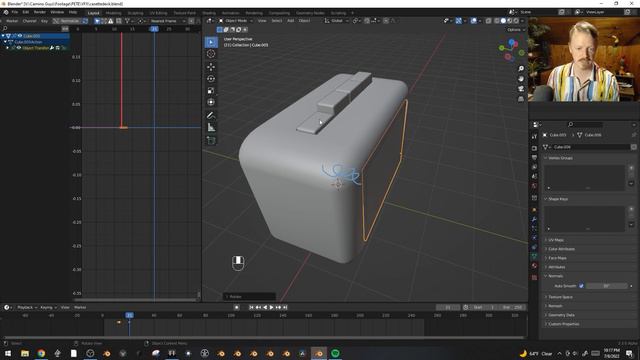Open the Texture properties checker tab
The width and height of the screenshot is (640, 360).
click(x=534, y=278)
